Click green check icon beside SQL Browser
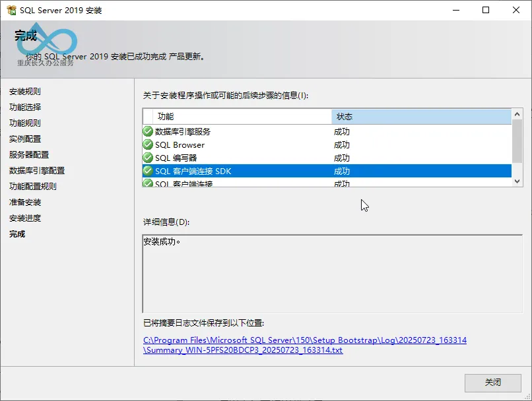This screenshot has width=532, height=401. coord(148,144)
